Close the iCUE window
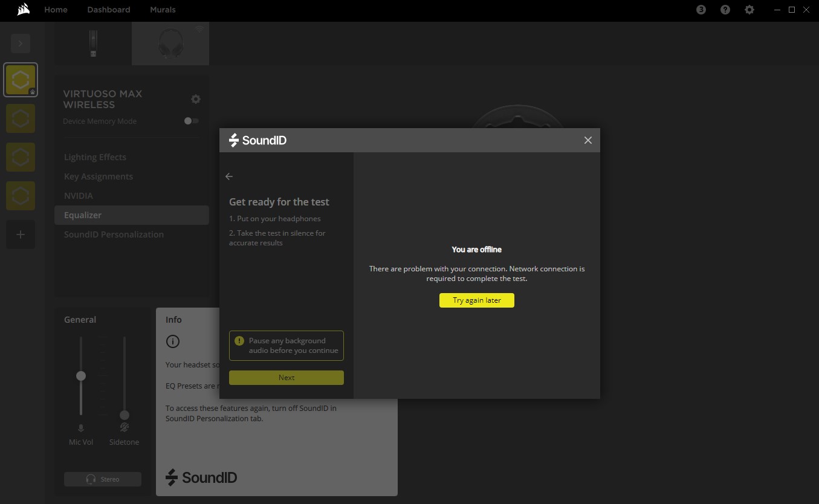The image size is (819, 504). [806, 10]
